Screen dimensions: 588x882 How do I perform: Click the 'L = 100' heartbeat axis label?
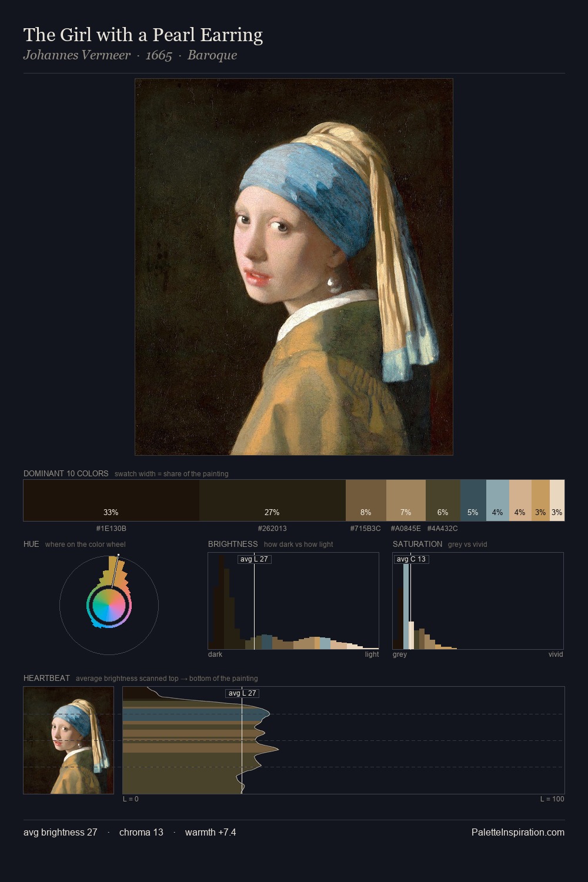pos(552,799)
